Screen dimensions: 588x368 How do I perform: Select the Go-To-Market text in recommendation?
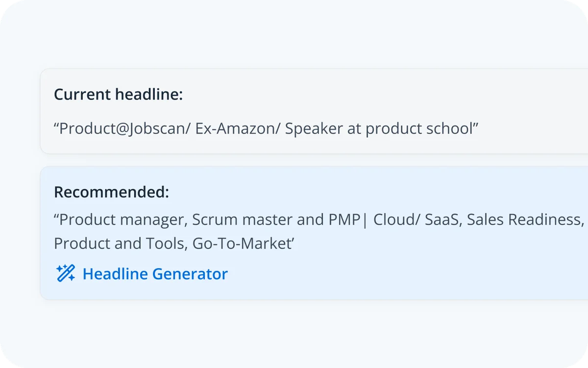[243, 243]
